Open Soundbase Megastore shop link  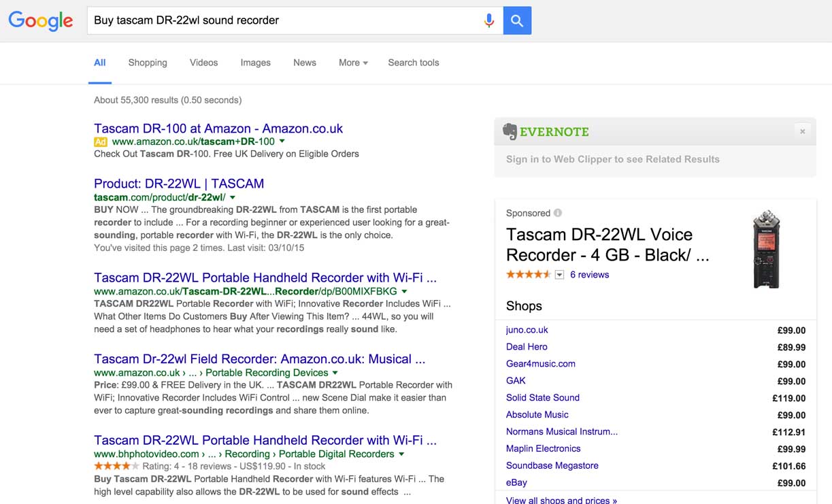pyautogui.click(x=552, y=466)
